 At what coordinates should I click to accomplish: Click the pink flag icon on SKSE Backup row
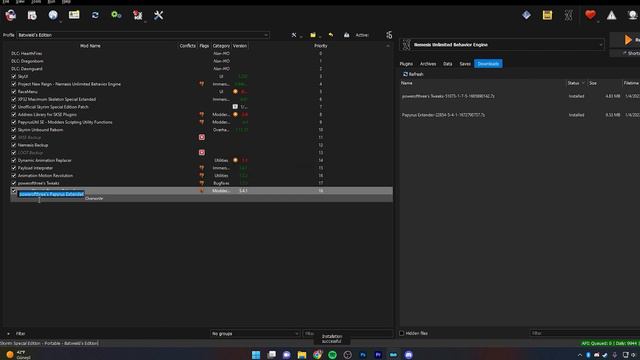point(202,138)
